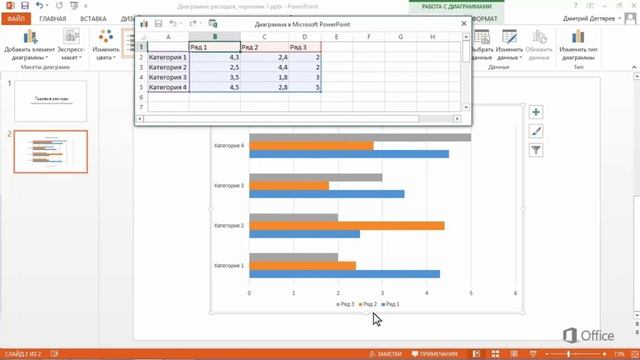
Task: Click Undo in datasheet window toolbar
Action: (173, 24)
